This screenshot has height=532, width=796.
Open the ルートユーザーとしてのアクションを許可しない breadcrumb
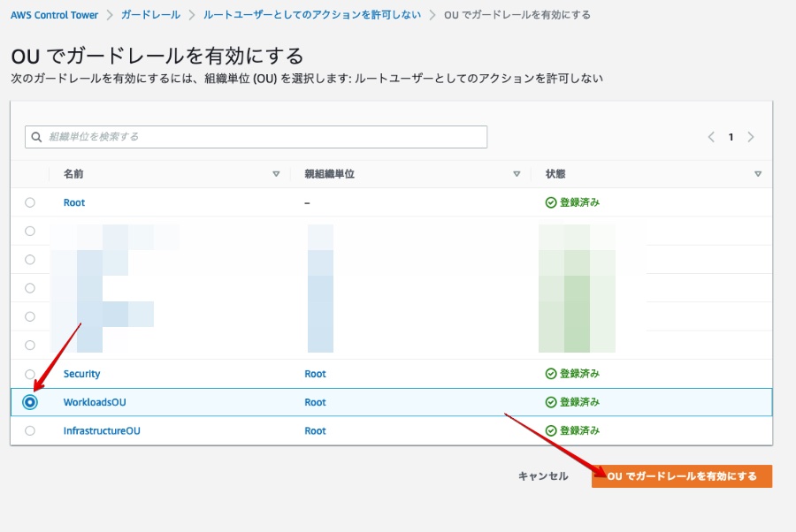click(312, 15)
